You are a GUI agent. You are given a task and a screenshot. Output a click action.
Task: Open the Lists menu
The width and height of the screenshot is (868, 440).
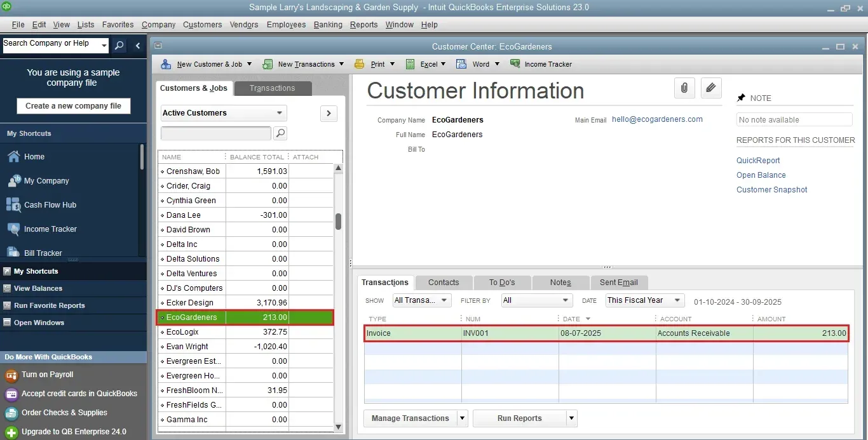86,25
